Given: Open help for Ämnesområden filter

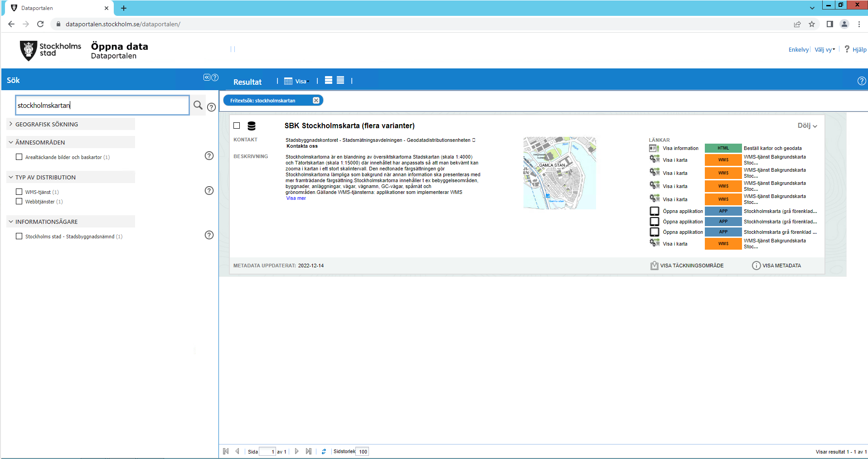Looking at the screenshot, I should coord(209,155).
